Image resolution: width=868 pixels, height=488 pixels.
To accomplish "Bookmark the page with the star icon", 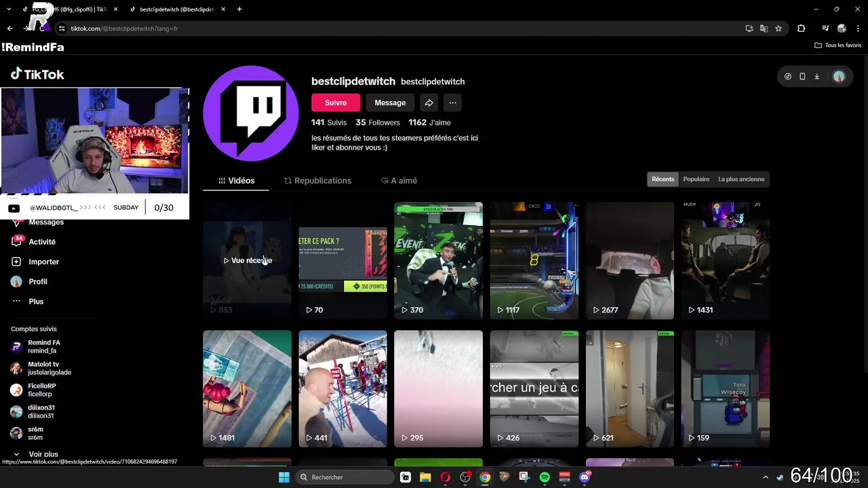I will [x=778, y=28].
